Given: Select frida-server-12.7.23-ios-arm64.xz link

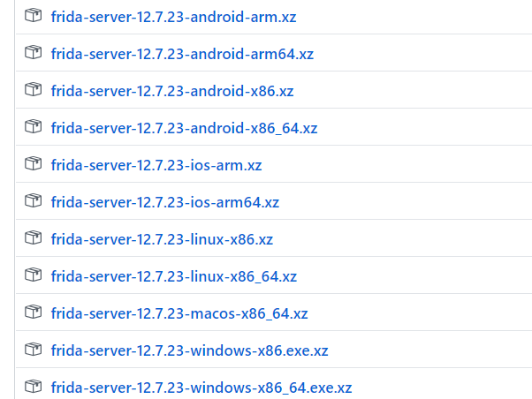Looking at the screenshot, I should (x=165, y=202).
